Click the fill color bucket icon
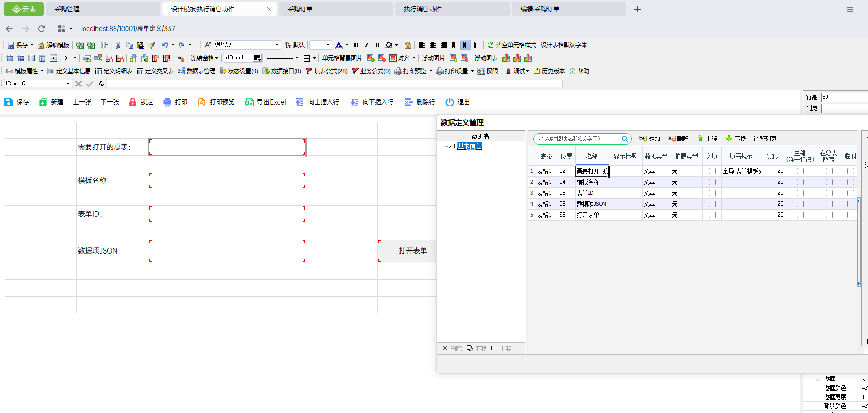The width and height of the screenshot is (868, 413). (x=389, y=45)
